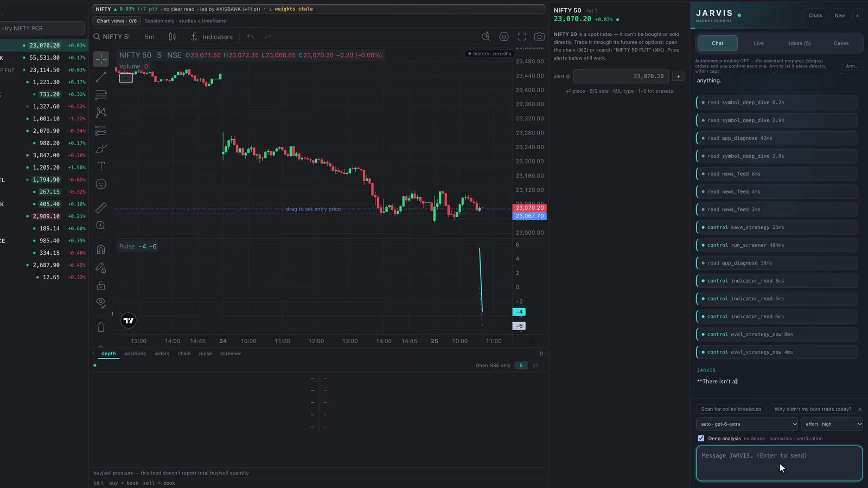Open the auto · gpt-6-astra model dropdown
Screen dimensions: 868x488
(x=748, y=424)
